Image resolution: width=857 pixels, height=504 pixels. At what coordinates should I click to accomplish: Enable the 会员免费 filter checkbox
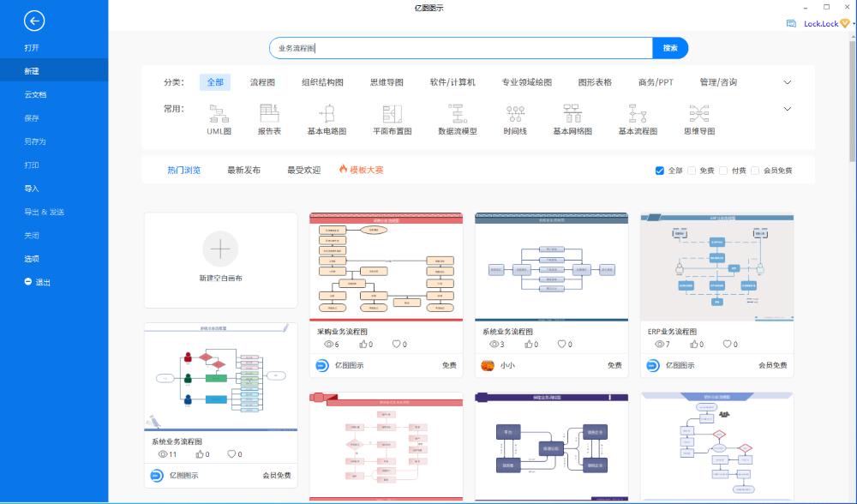[755, 170]
